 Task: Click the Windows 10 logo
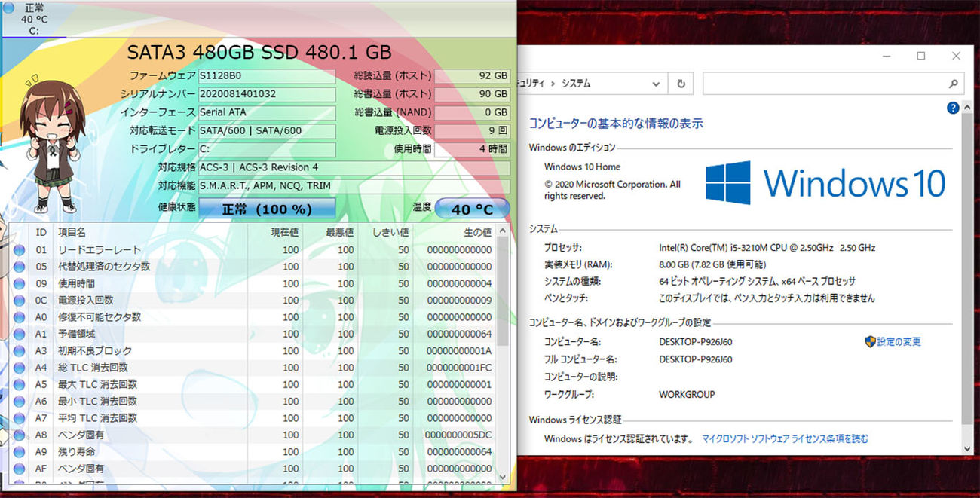pos(825,183)
